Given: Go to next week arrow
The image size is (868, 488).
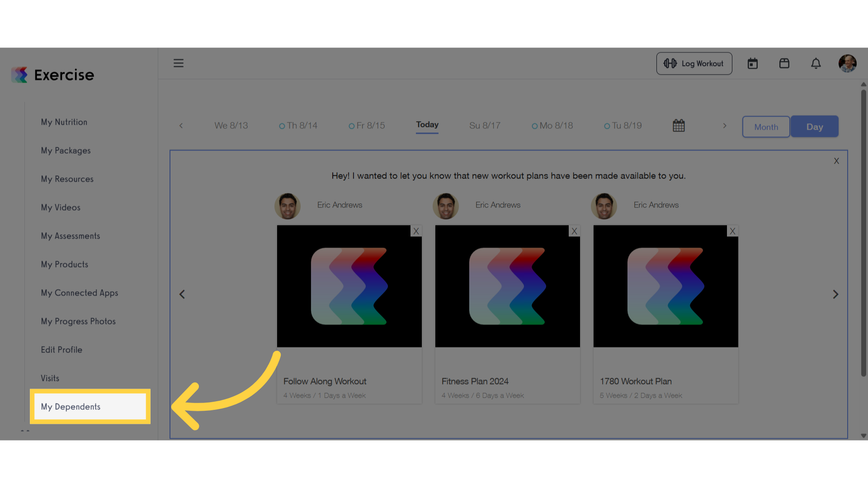Looking at the screenshot, I should coord(725,126).
